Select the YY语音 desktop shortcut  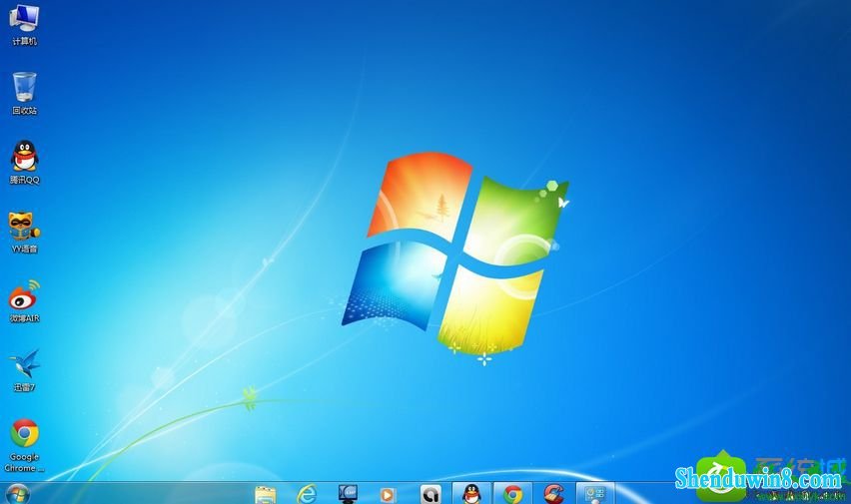click(24, 233)
